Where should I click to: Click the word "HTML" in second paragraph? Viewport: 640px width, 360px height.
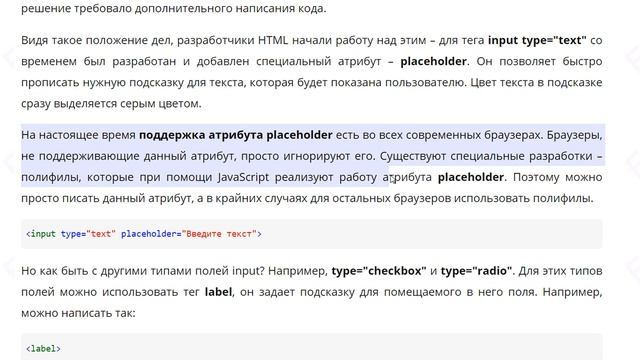click(x=273, y=40)
